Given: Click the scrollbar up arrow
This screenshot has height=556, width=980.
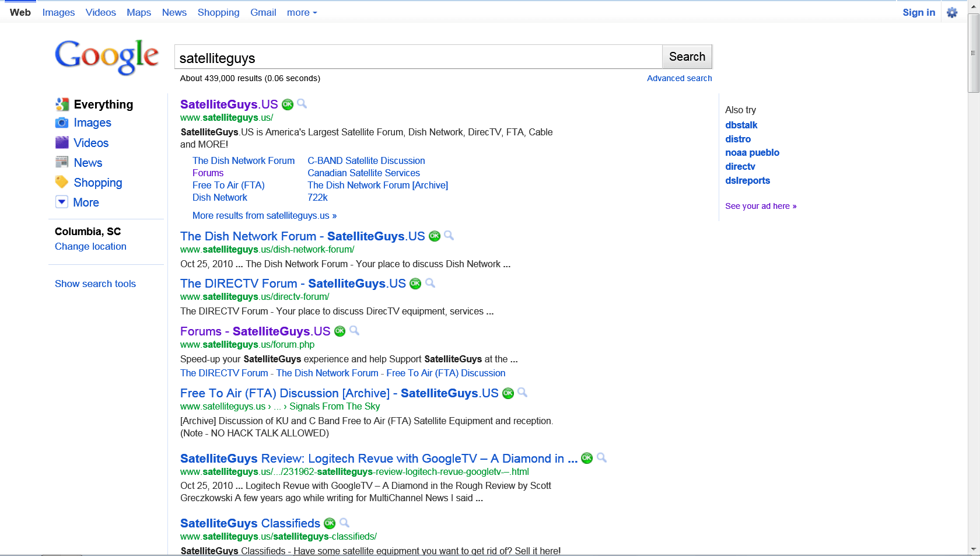Looking at the screenshot, I should click(973, 6).
